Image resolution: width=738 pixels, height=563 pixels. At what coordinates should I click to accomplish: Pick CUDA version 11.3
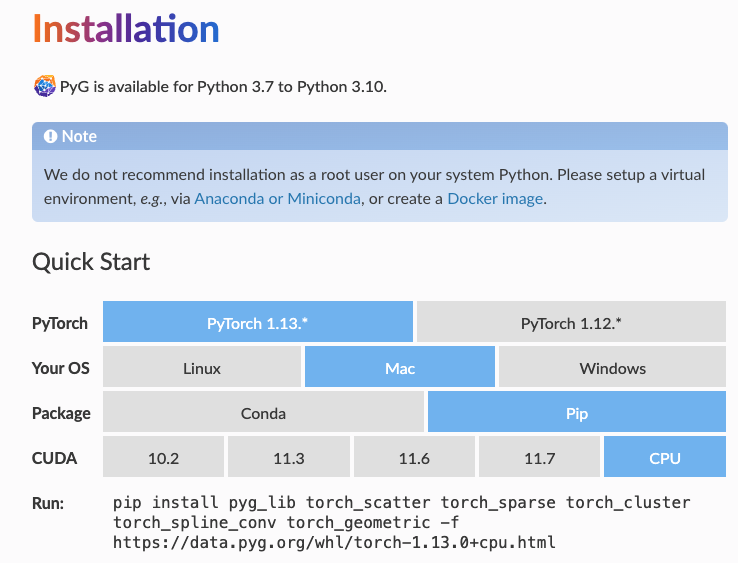tap(289, 457)
